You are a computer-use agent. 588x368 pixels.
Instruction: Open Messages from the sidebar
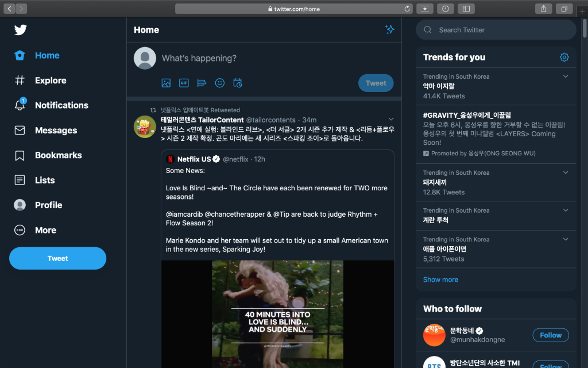tap(45, 131)
